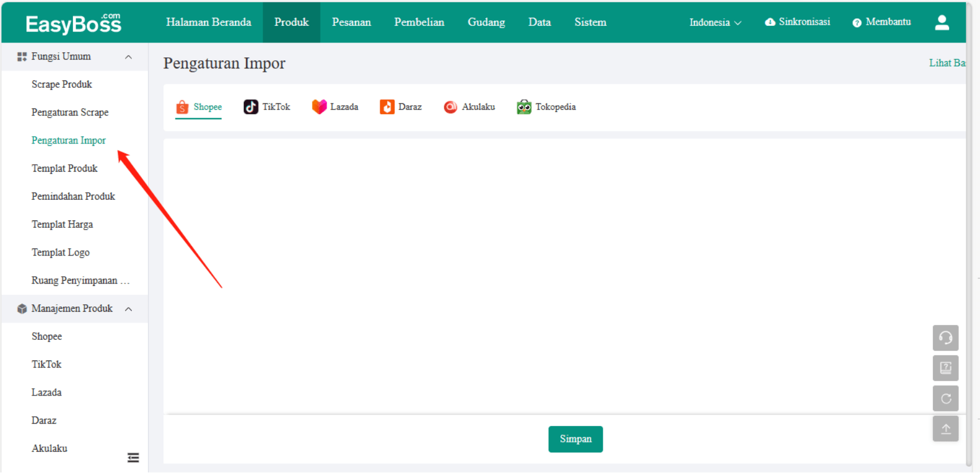Click the Membantu question mark icon
This screenshot has width=980, height=473.
click(x=857, y=23)
